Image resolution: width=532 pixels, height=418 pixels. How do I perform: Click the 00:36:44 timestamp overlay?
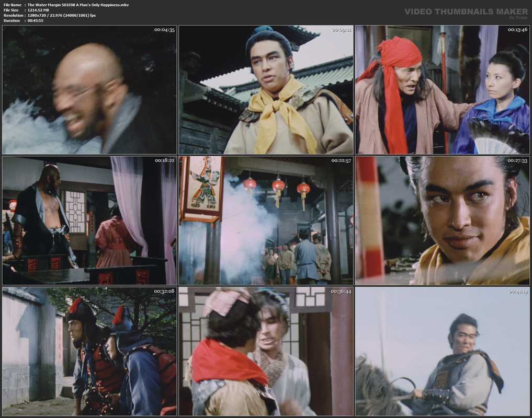pyautogui.click(x=341, y=291)
